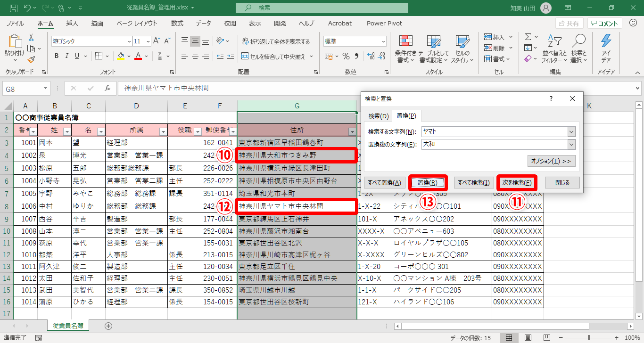Click the アイデア ideas lightning icon

click(606, 49)
